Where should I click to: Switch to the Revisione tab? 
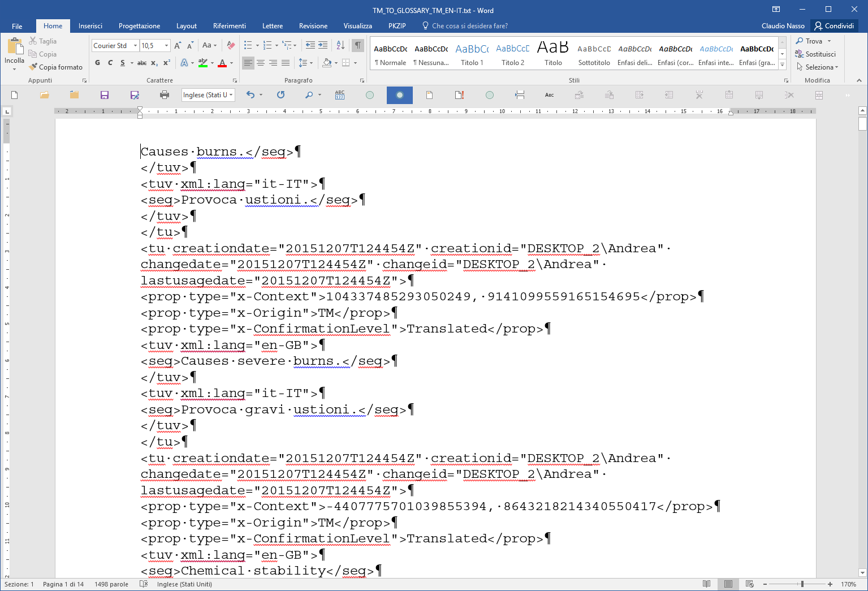tap(313, 26)
